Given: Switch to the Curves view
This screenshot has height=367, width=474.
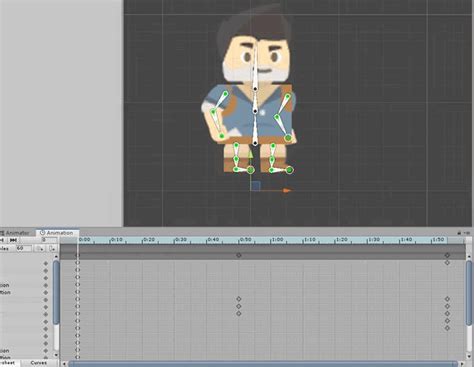Looking at the screenshot, I should [x=38, y=363].
